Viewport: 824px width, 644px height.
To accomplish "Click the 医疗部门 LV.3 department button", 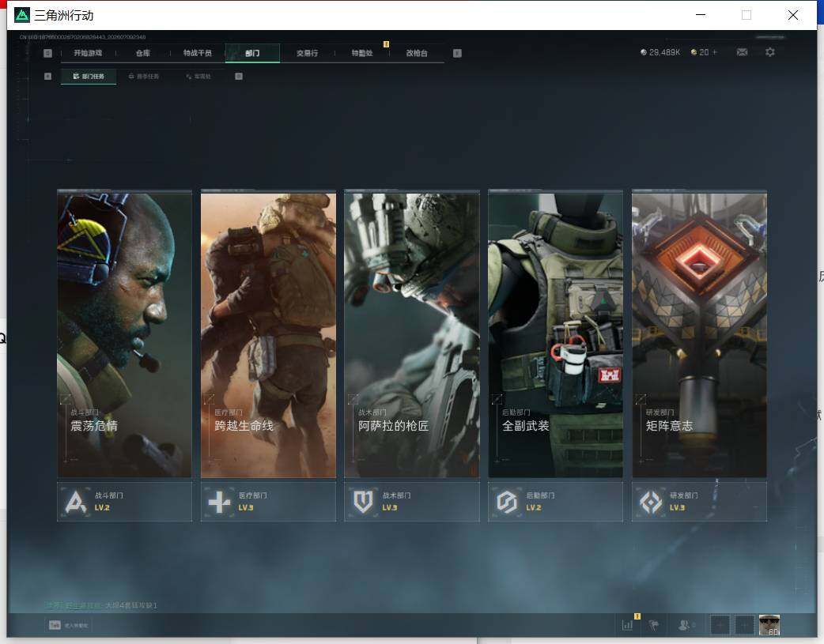I will 268,502.
